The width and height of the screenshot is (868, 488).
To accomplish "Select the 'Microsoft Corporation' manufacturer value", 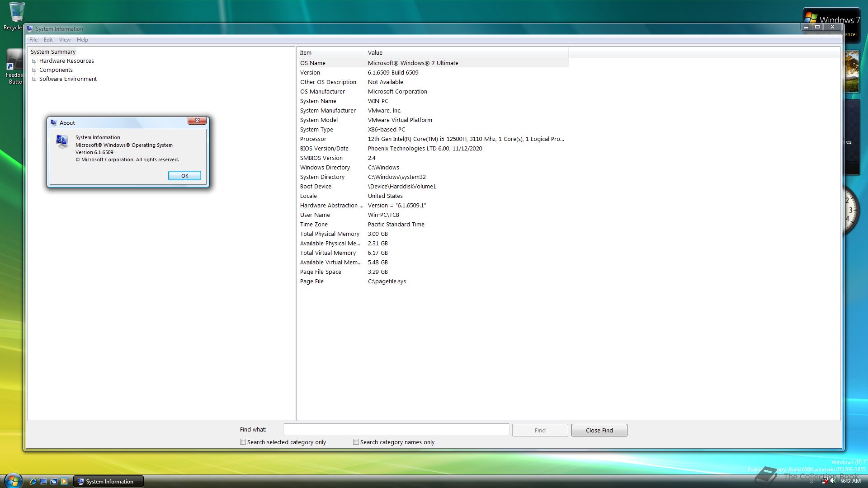I will (x=397, y=92).
